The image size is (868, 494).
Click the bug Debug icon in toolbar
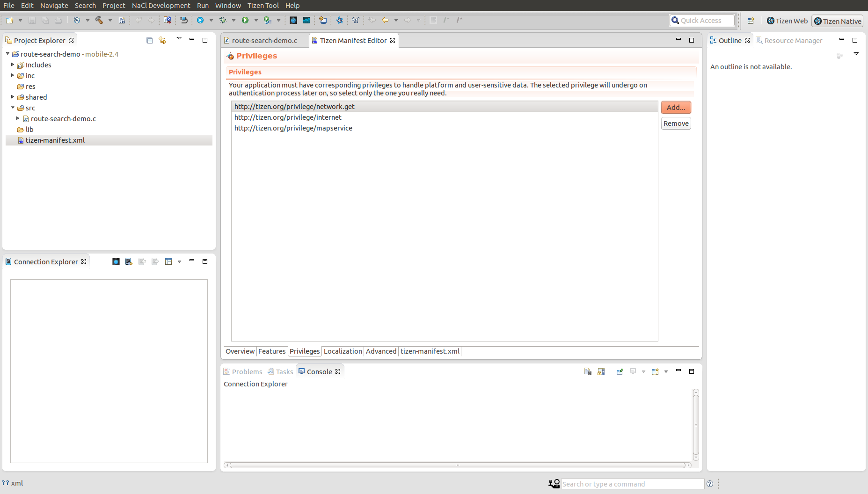(223, 20)
